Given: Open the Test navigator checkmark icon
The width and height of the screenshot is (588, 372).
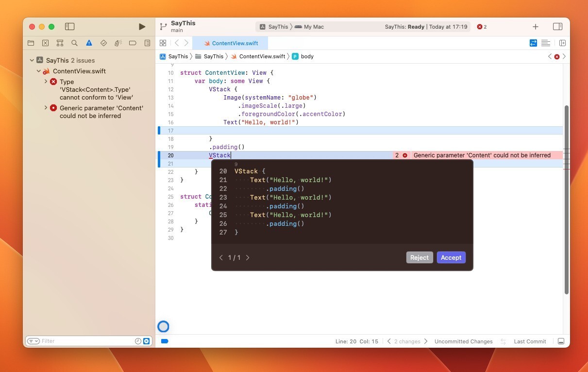Looking at the screenshot, I should click(x=103, y=43).
